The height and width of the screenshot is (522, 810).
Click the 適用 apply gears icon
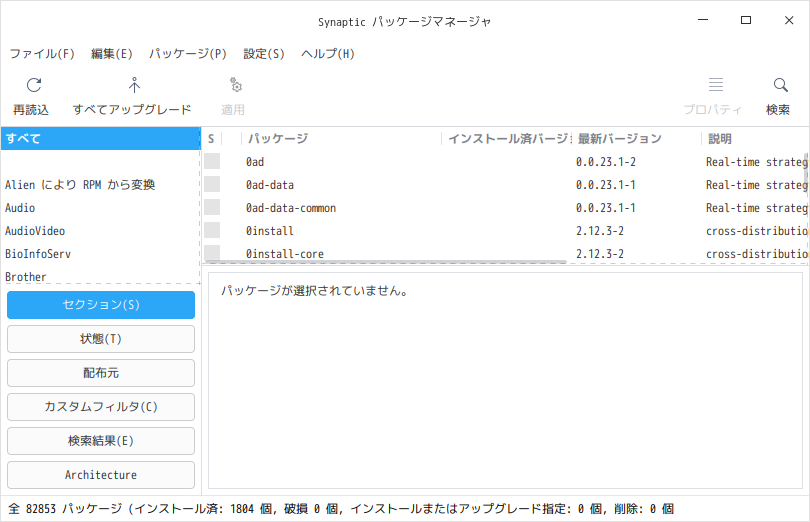[x=236, y=85]
